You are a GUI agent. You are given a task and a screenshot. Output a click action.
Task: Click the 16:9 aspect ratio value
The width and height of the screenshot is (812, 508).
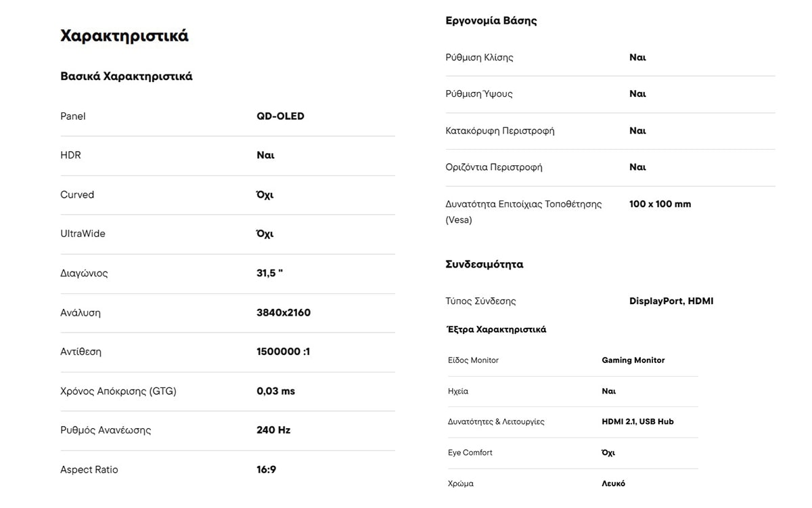pyautogui.click(x=266, y=470)
